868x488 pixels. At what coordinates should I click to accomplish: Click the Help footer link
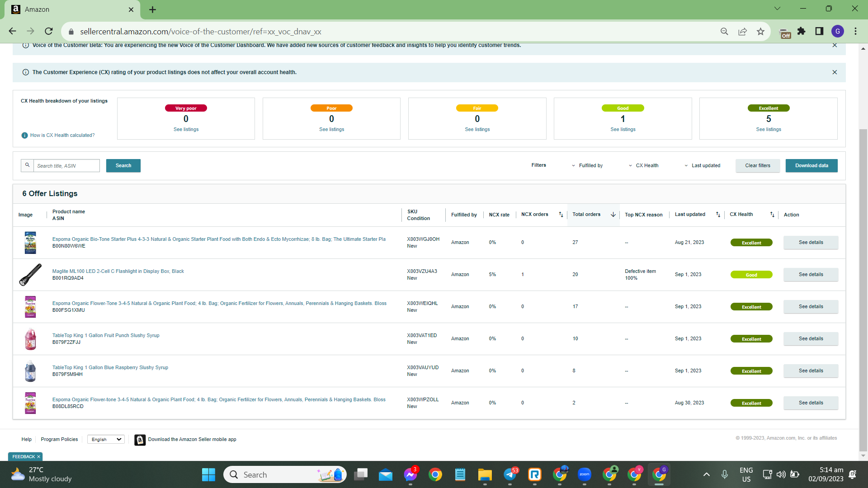coord(27,440)
